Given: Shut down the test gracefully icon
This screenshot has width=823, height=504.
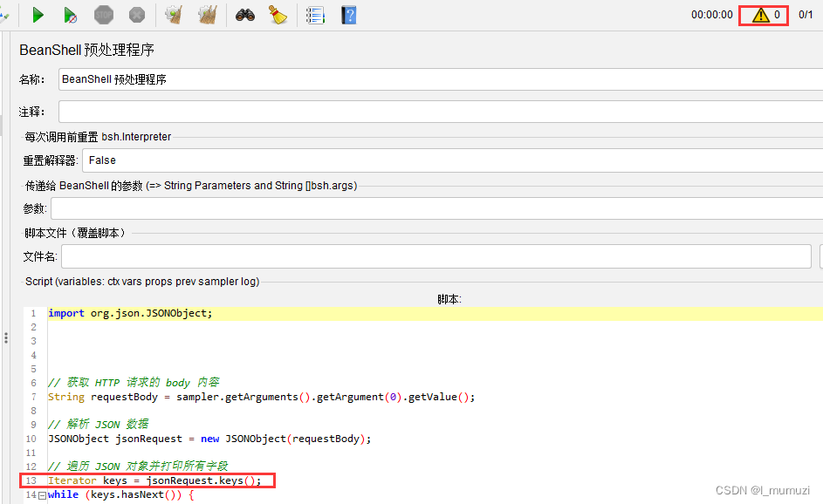Looking at the screenshot, I should (x=137, y=15).
